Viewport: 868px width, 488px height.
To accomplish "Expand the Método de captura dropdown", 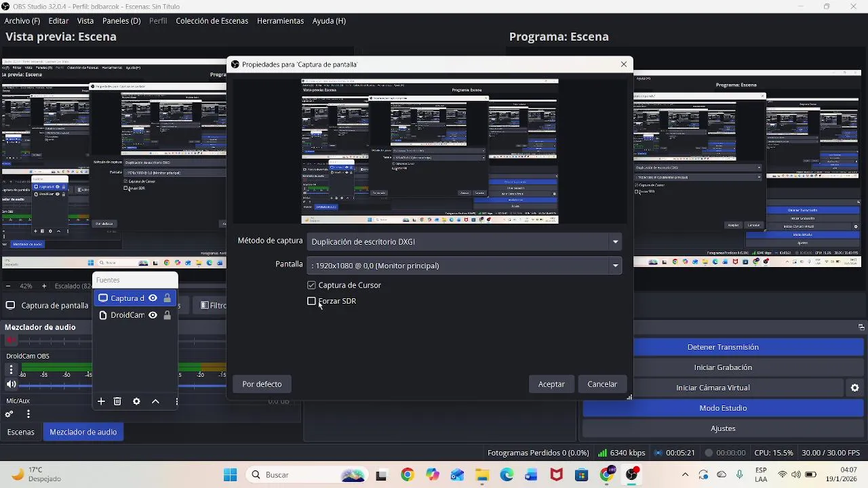I will click(x=465, y=241).
